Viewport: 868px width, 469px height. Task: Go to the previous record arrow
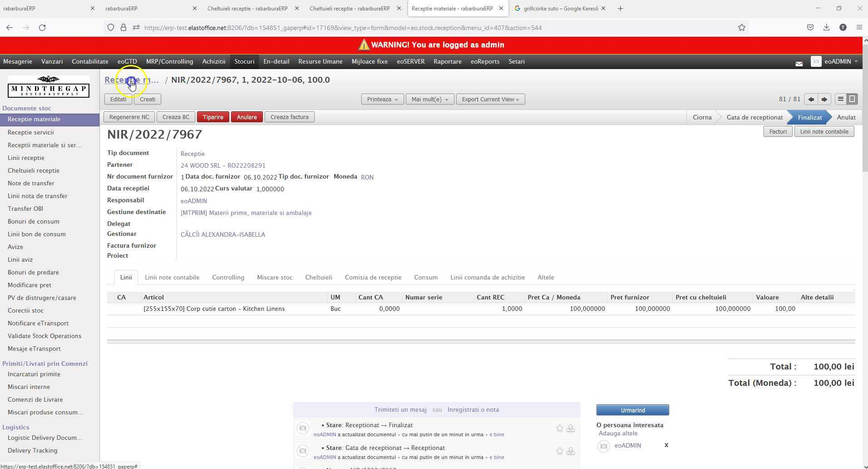(x=811, y=99)
